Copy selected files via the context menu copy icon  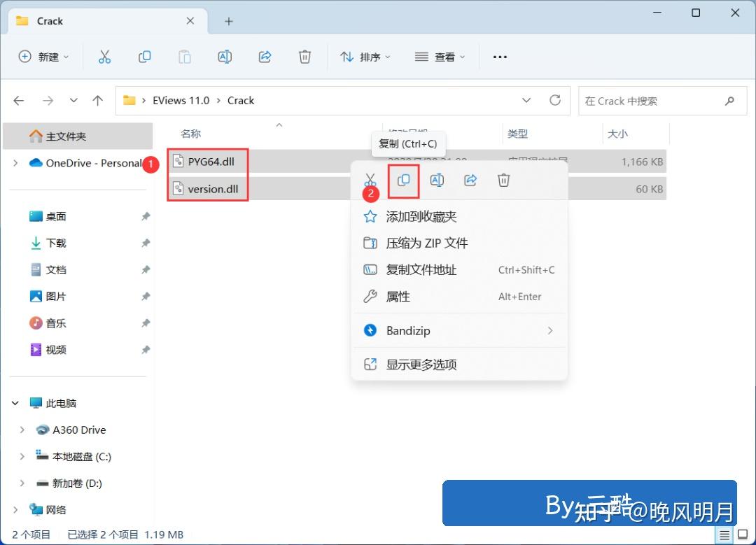pos(403,180)
